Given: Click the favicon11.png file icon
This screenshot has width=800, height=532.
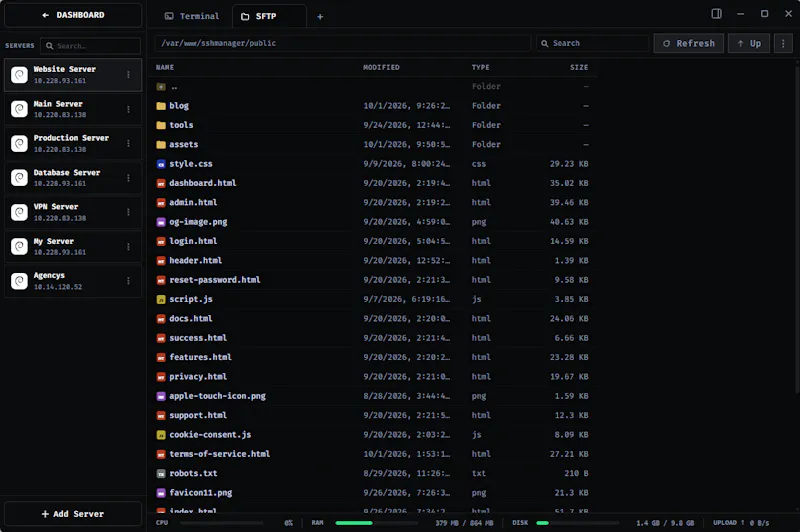Looking at the screenshot, I should point(161,493).
